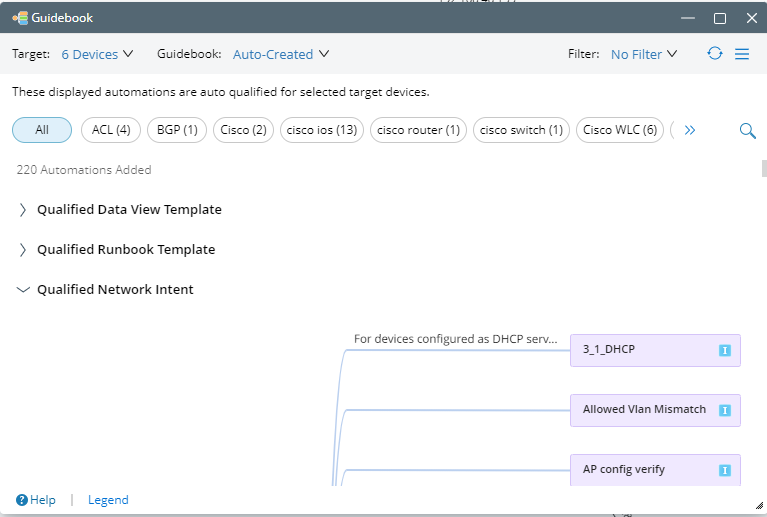Open the No Filter dropdown
The height and width of the screenshot is (517, 767).
pyautogui.click(x=643, y=54)
